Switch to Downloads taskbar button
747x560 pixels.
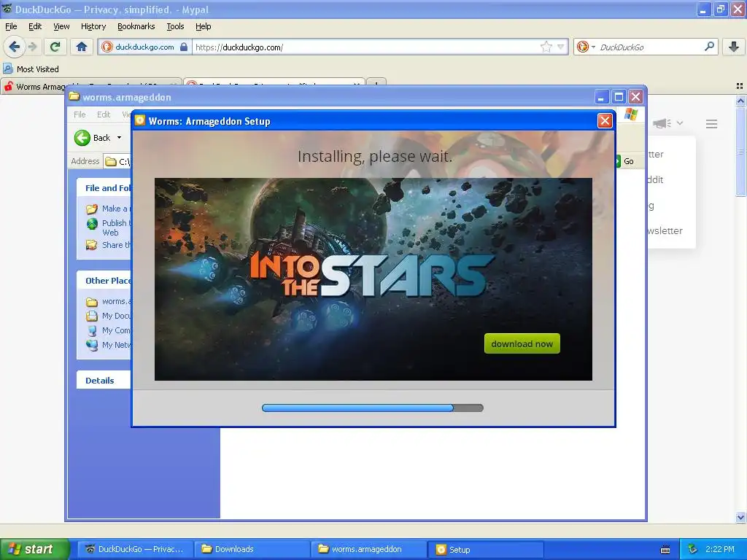click(252, 549)
